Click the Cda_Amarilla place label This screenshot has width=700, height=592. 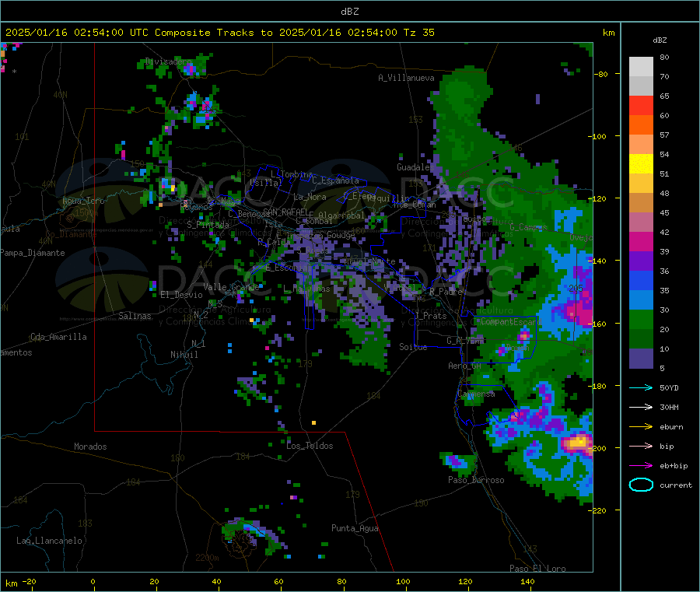[x=58, y=337]
